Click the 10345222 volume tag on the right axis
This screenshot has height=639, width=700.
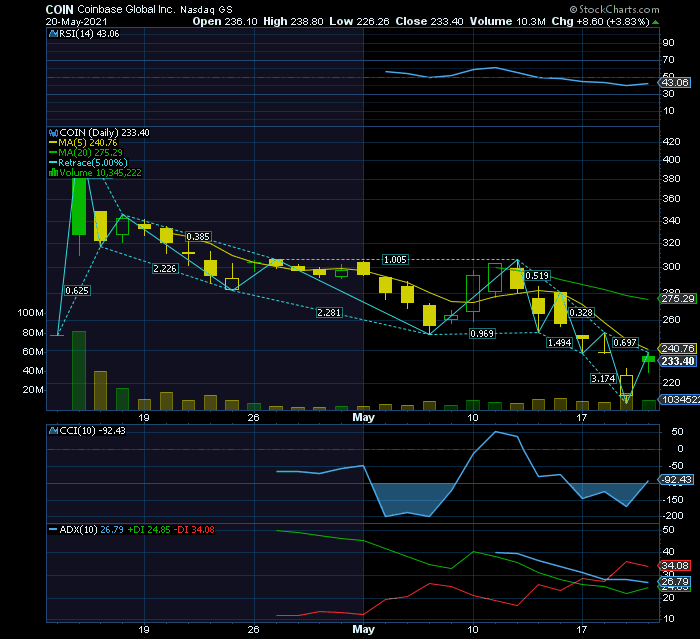tap(679, 400)
